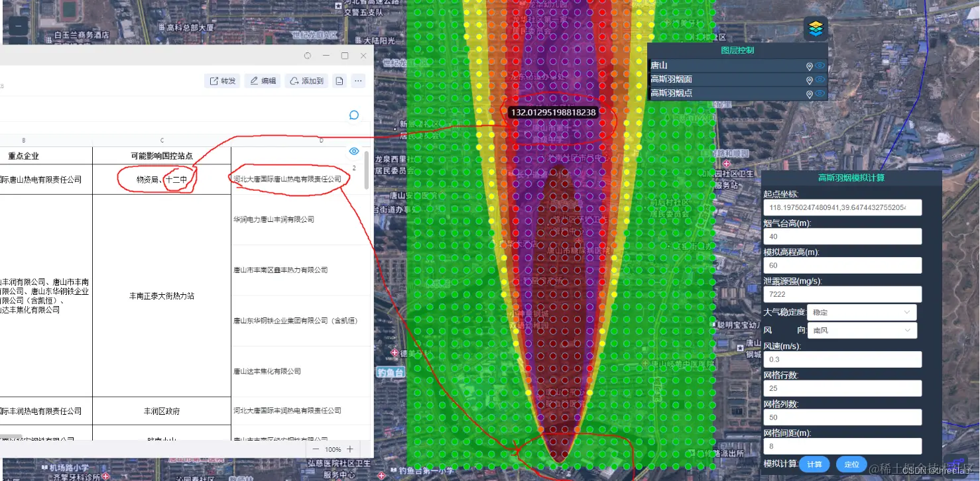980x481 pixels.
Task: Click the 转发 forward button
Action: 223,81
